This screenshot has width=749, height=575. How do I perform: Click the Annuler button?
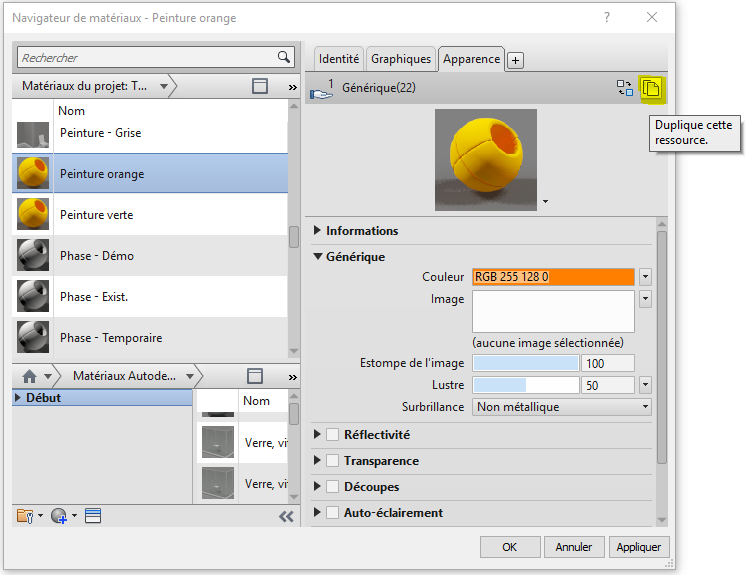pyautogui.click(x=574, y=547)
